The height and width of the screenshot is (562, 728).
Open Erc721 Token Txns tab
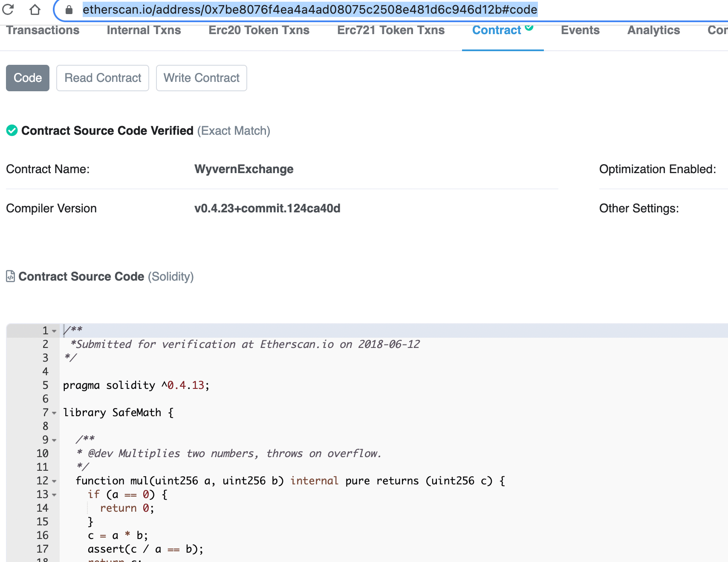[391, 30]
